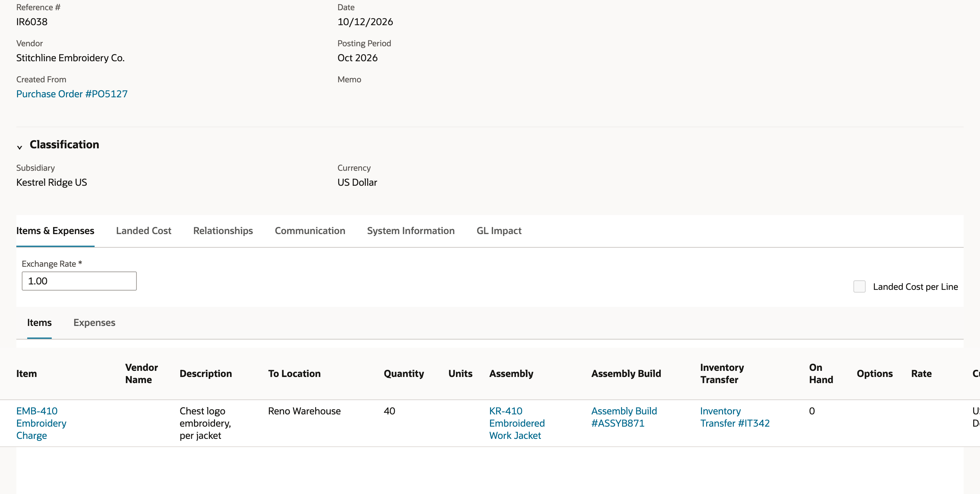Click the currency value US Dollar
980x494 pixels.
click(x=357, y=183)
